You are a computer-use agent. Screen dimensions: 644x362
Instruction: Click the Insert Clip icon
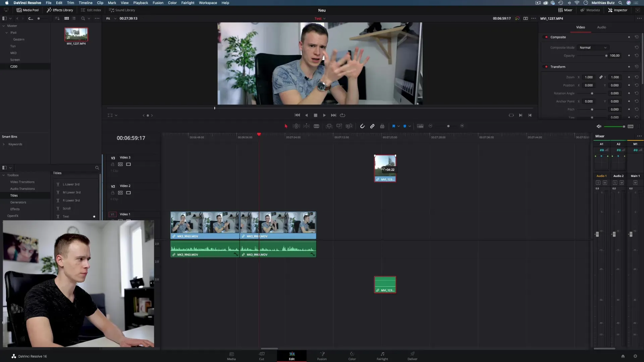coord(329,126)
